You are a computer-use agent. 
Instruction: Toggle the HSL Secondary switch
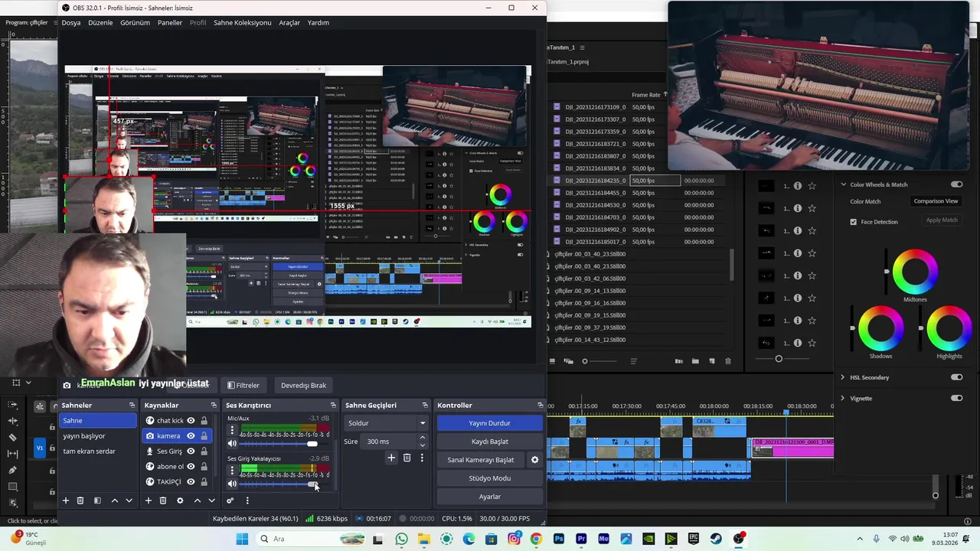point(956,377)
